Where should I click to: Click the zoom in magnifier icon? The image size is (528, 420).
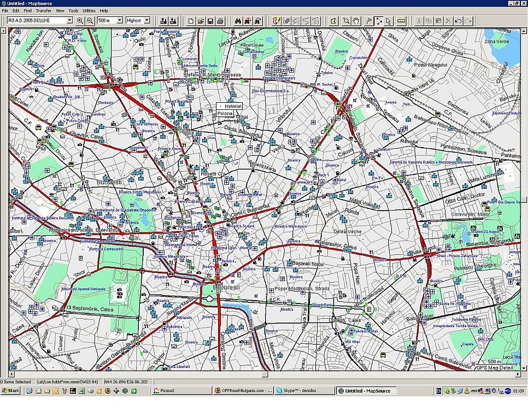(80, 21)
